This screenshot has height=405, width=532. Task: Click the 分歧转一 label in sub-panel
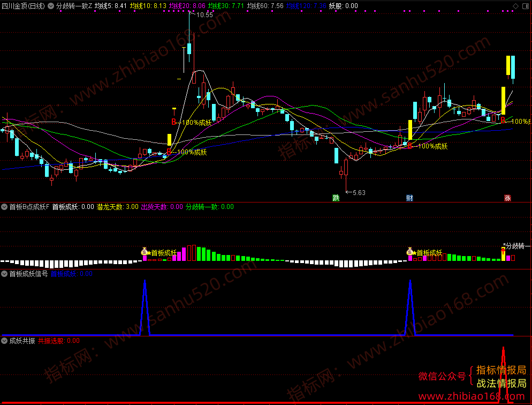pyautogui.click(x=518, y=246)
